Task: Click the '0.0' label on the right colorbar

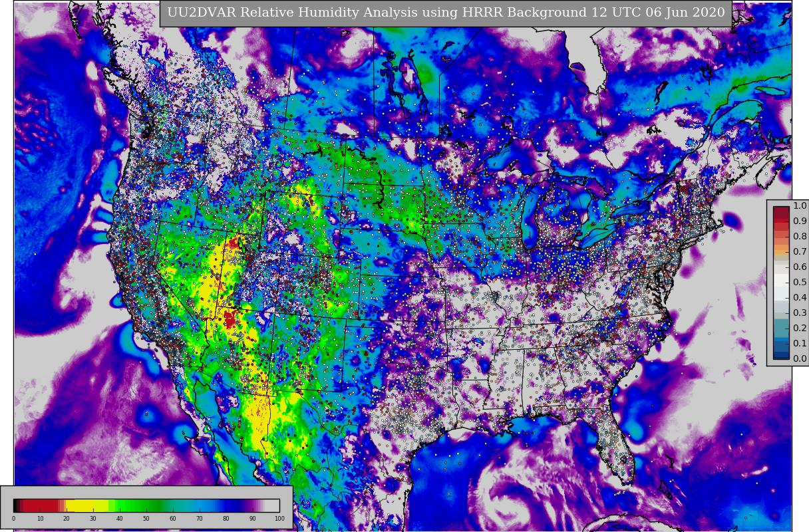Action: (x=800, y=359)
